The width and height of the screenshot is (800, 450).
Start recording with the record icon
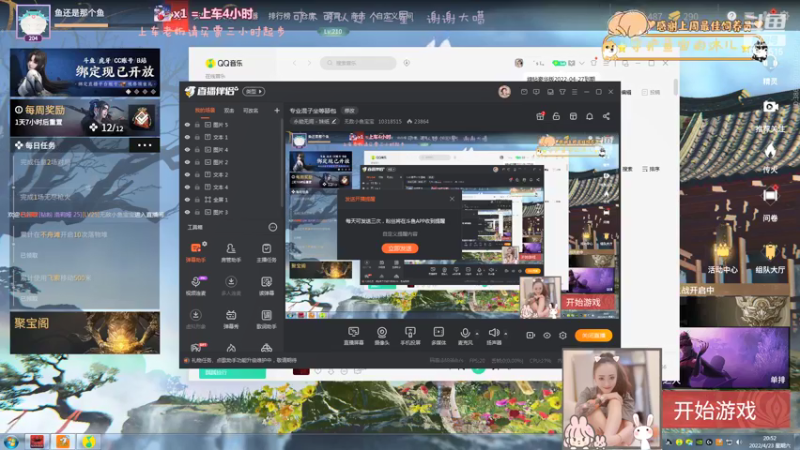[531, 335]
